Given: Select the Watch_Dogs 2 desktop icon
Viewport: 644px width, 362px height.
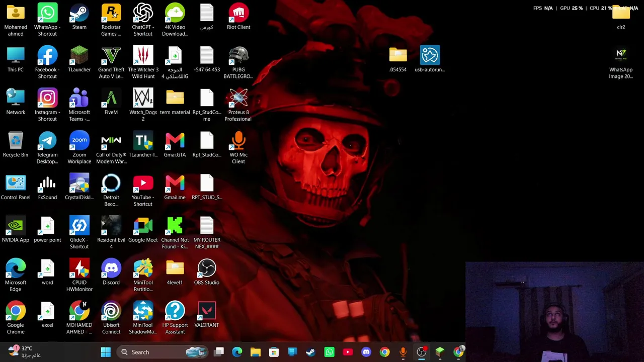Looking at the screenshot, I should click(x=143, y=105).
